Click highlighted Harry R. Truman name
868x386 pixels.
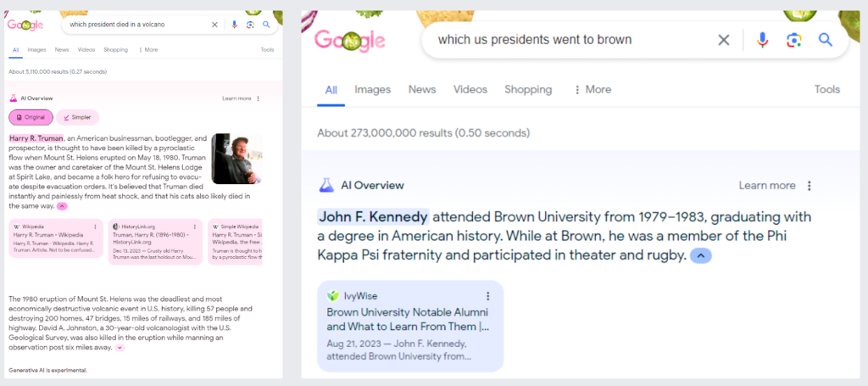click(36, 138)
